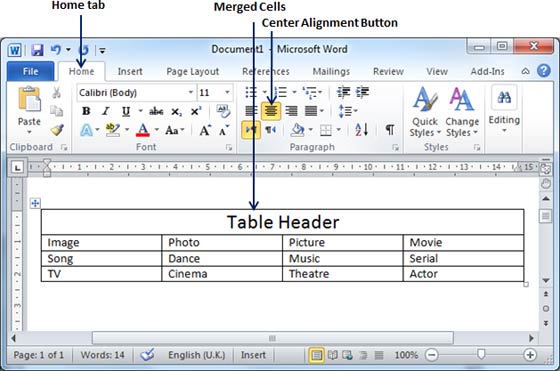This screenshot has width=560, height=371.
Task: Open the Review tab
Action: pyautogui.click(x=388, y=71)
